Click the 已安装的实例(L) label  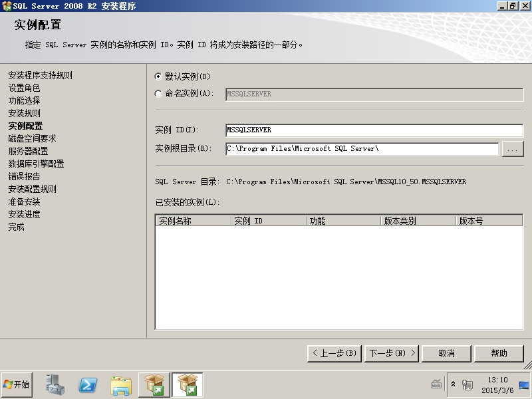(188, 203)
